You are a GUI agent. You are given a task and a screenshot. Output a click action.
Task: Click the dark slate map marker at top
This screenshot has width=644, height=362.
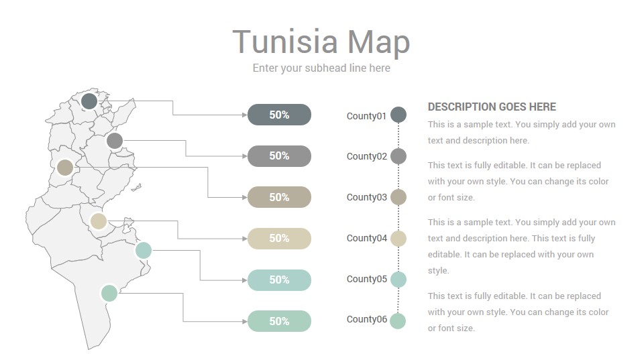coord(89,101)
